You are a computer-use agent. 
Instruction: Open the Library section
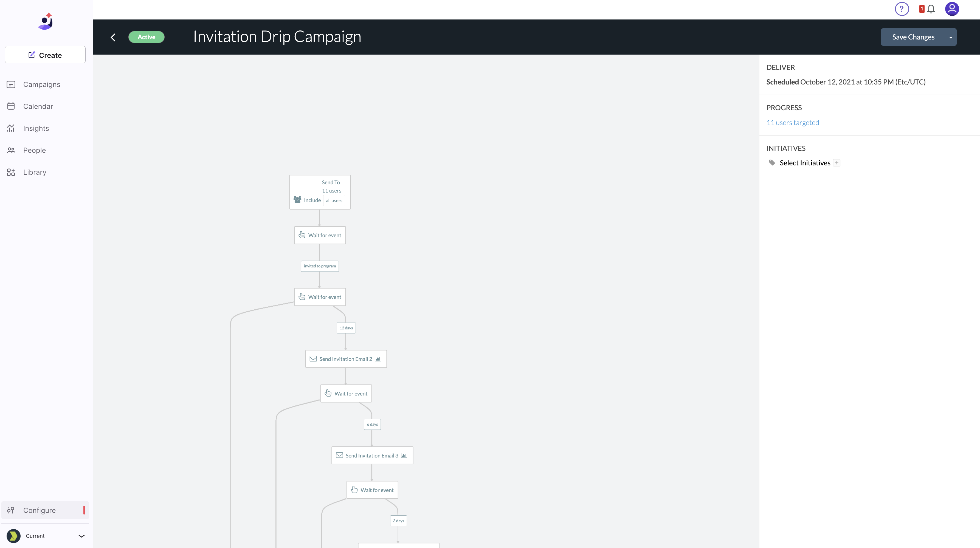point(45,172)
